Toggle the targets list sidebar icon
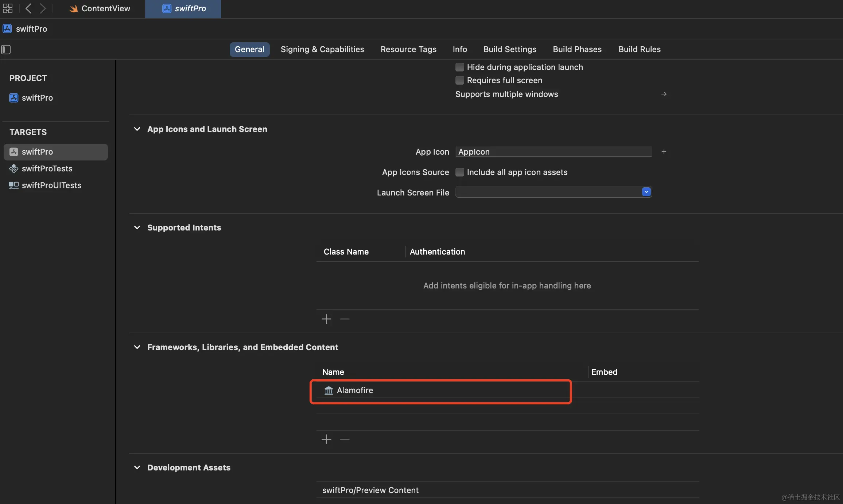 pyautogui.click(x=6, y=49)
